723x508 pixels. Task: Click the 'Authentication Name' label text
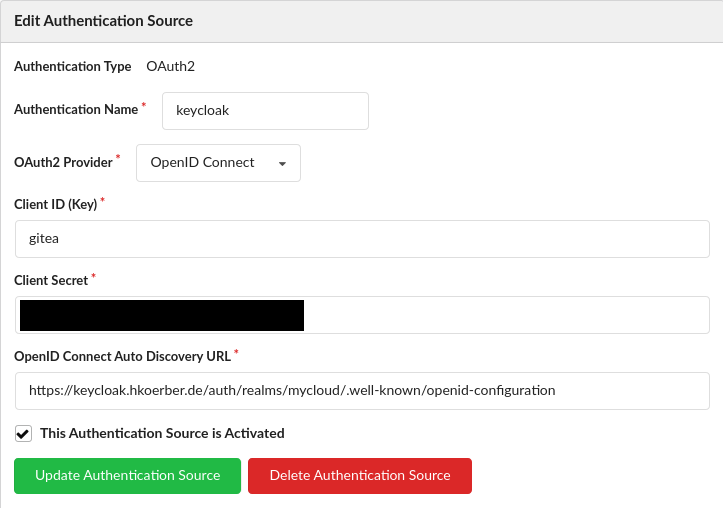click(x=76, y=110)
